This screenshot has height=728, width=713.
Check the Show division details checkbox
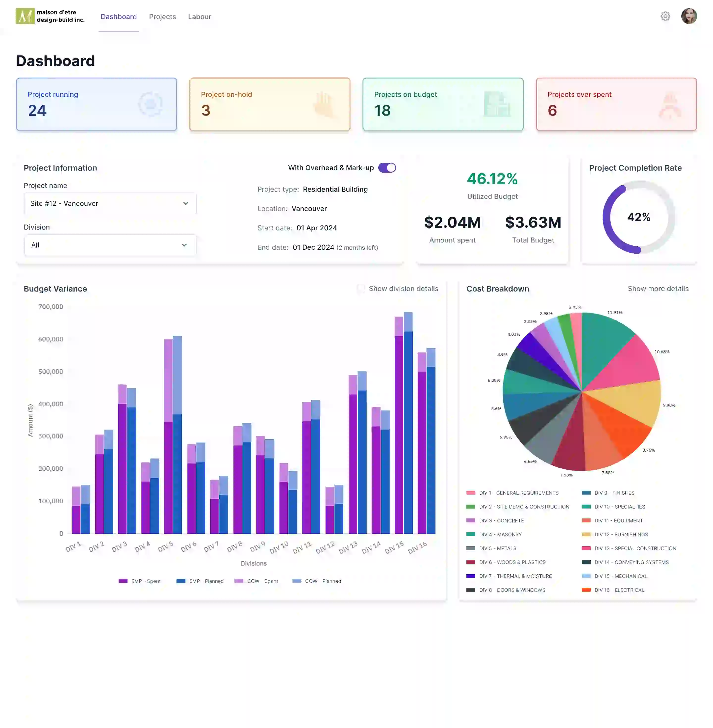point(361,289)
